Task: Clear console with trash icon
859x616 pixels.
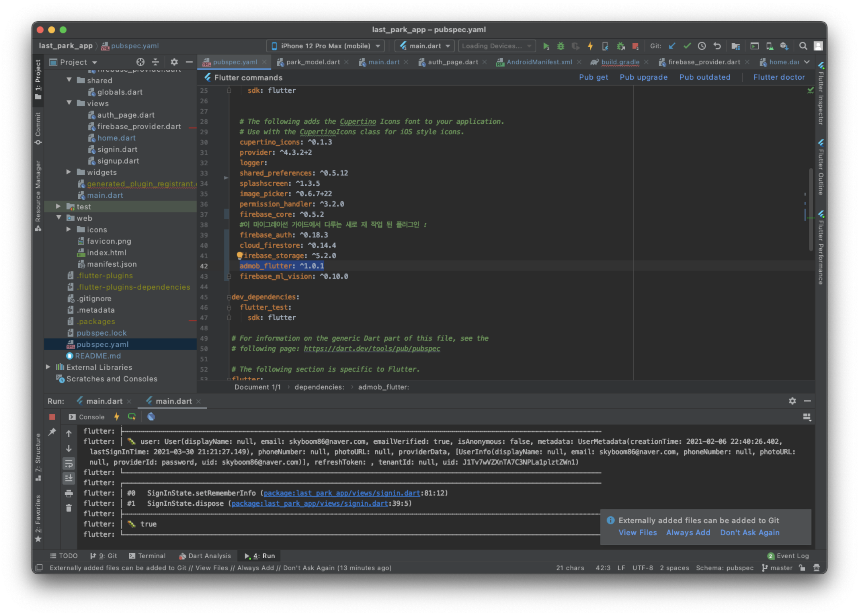Action: [x=69, y=508]
